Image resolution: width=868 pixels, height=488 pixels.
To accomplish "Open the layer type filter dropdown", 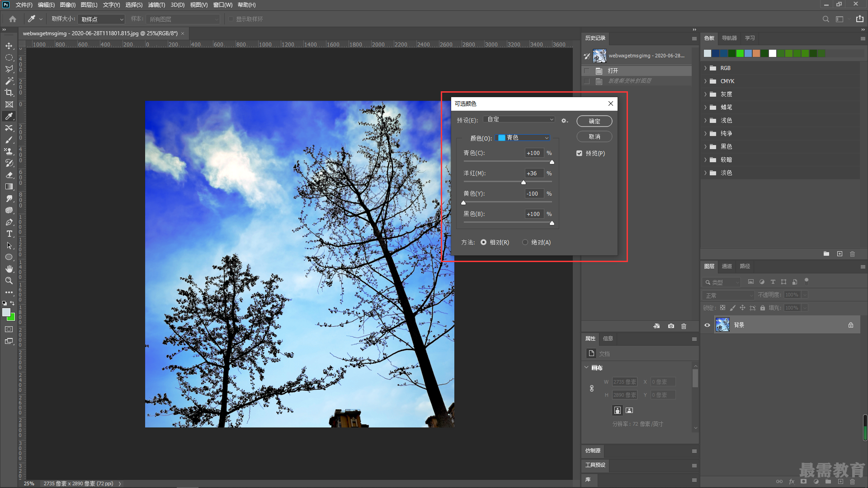I will (x=722, y=282).
